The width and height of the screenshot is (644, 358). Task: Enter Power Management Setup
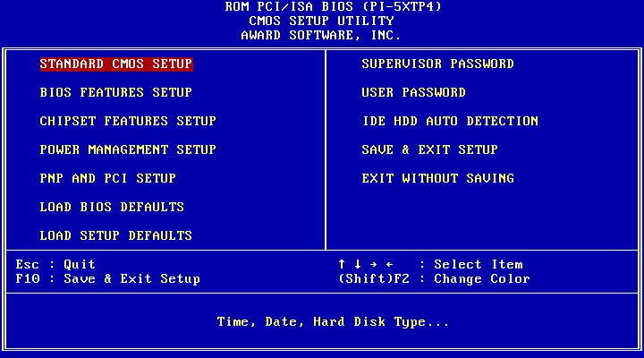[128, 149]
